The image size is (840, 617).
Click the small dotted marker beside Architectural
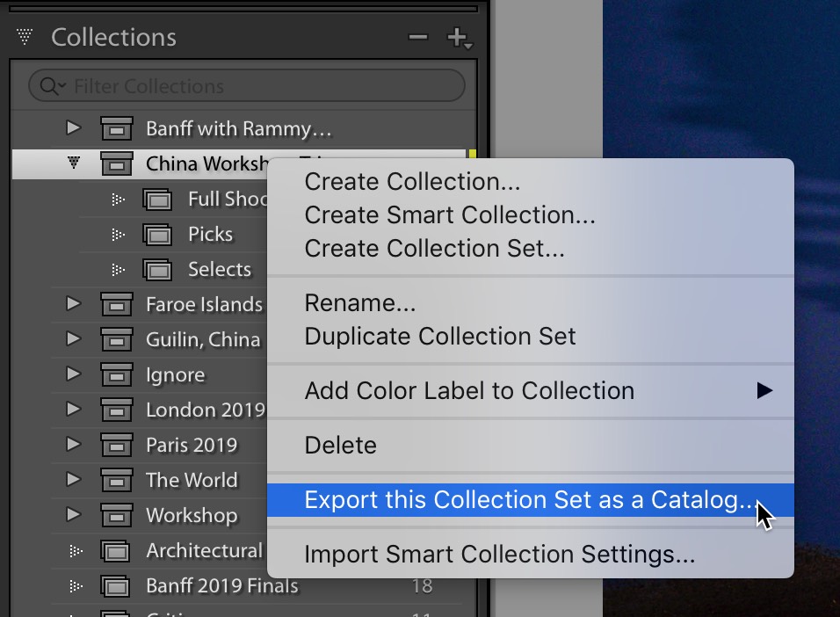[76, 550]
